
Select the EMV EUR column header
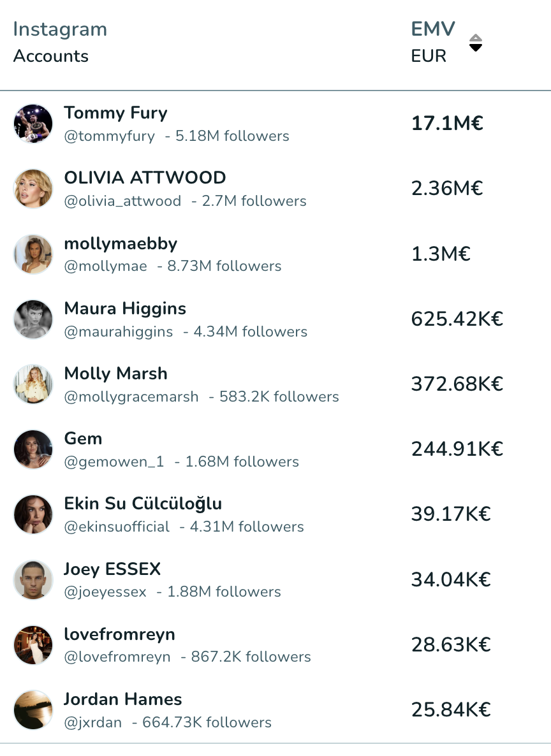point(433,43)
